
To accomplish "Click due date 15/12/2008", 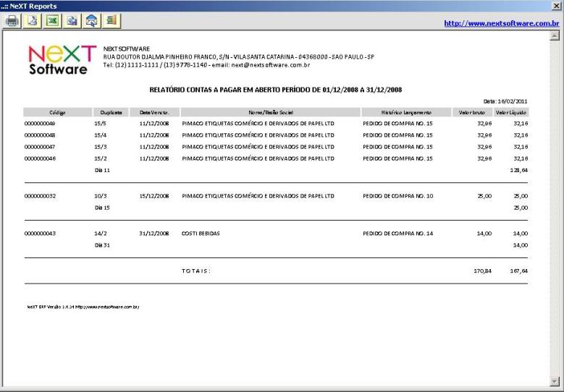I will pos(154,196).
